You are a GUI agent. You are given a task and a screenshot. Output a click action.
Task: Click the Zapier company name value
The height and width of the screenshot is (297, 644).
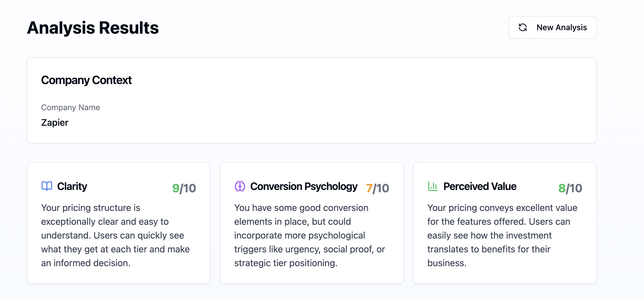click(x=55, y=123)
